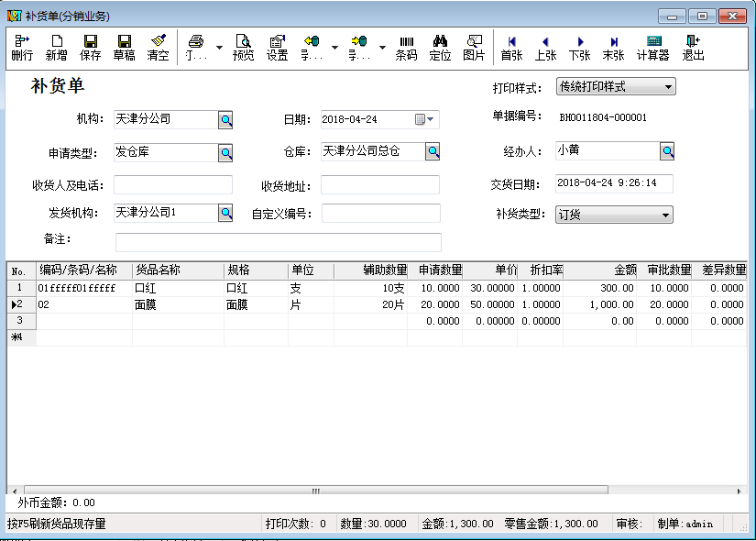Click the horizontal scrollbar under the table
The height and width of the screenshot is (541, 756).
coord(316,491)
